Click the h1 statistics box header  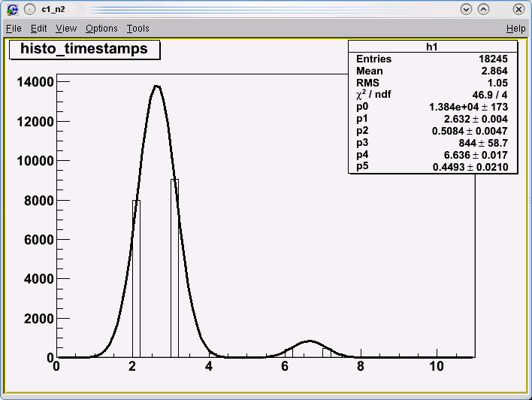coord(433,47)
